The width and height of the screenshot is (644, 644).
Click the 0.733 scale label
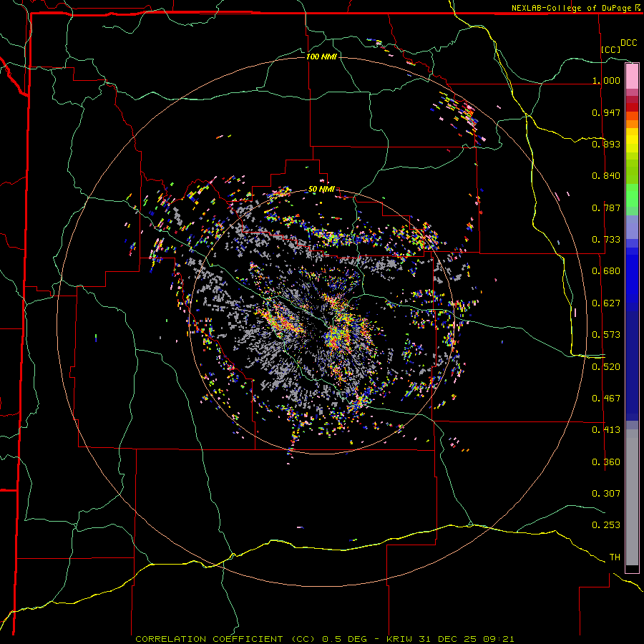tap(606, 240)
